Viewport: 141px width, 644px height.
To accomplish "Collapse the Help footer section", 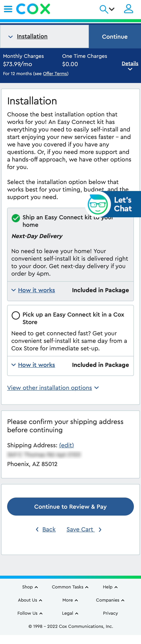I will (x=110, y=587).
